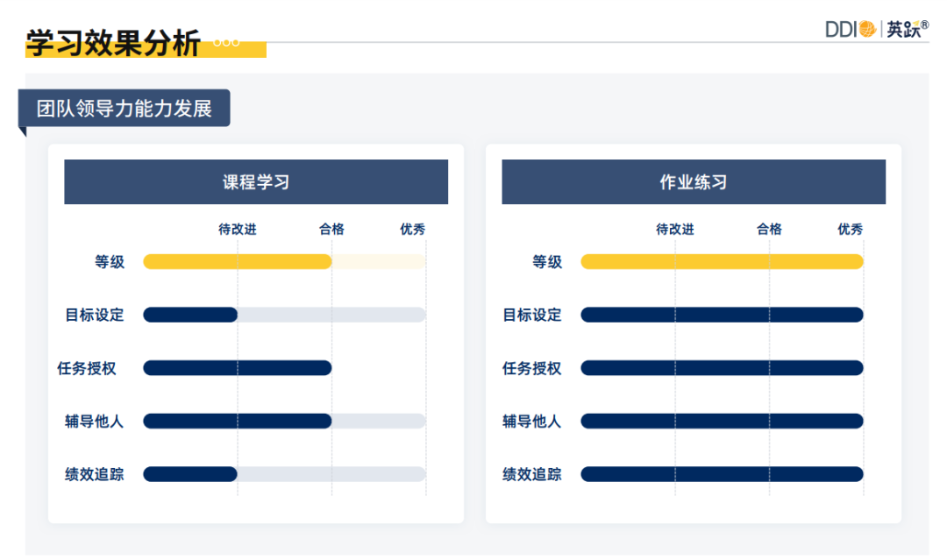Click the 绩效追踪 row label in 作业练习

pyautogui.click(x=532, y=474)
